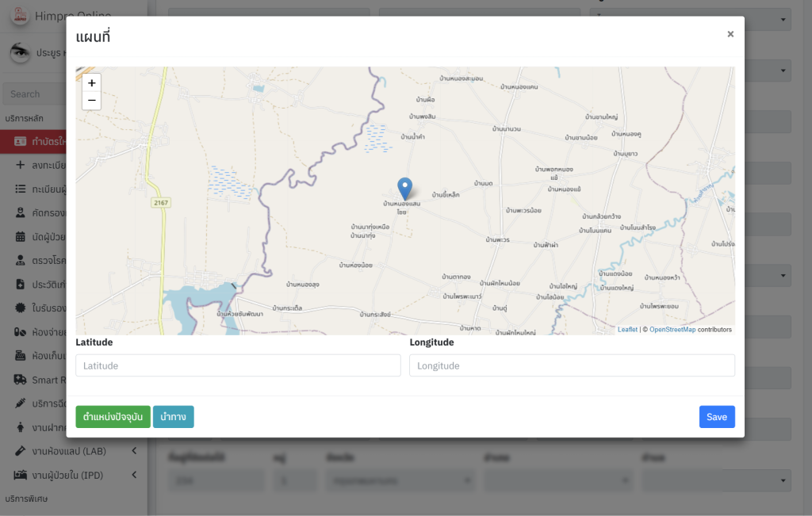Click the blue location marker pin
Image resolution: width=812 pixels, height=516 pixels.
[x=405, y=189]
